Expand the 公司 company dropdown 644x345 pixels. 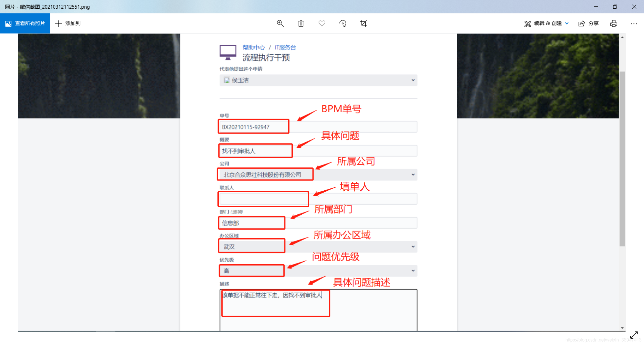tap(413, 175)
